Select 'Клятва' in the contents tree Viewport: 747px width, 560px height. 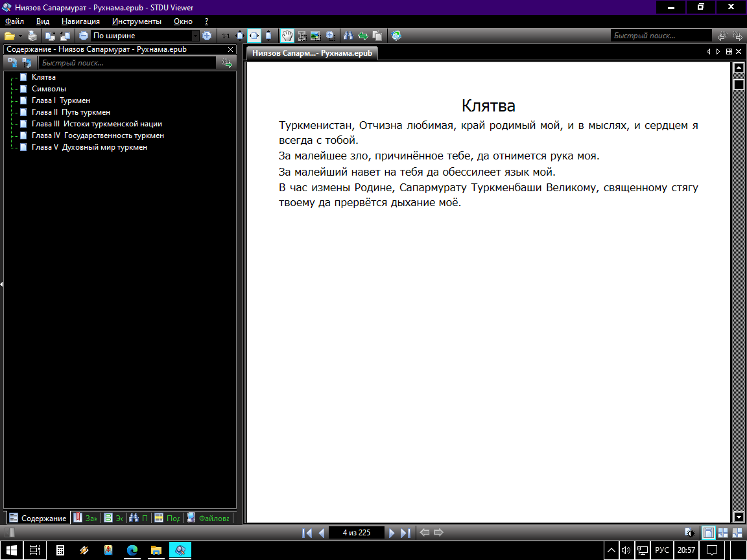43,77
